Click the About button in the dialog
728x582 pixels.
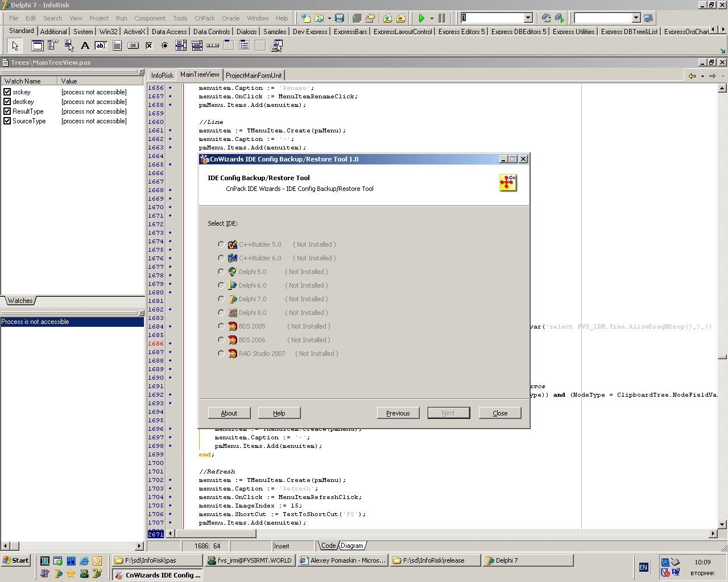click(x=229, y=413)
